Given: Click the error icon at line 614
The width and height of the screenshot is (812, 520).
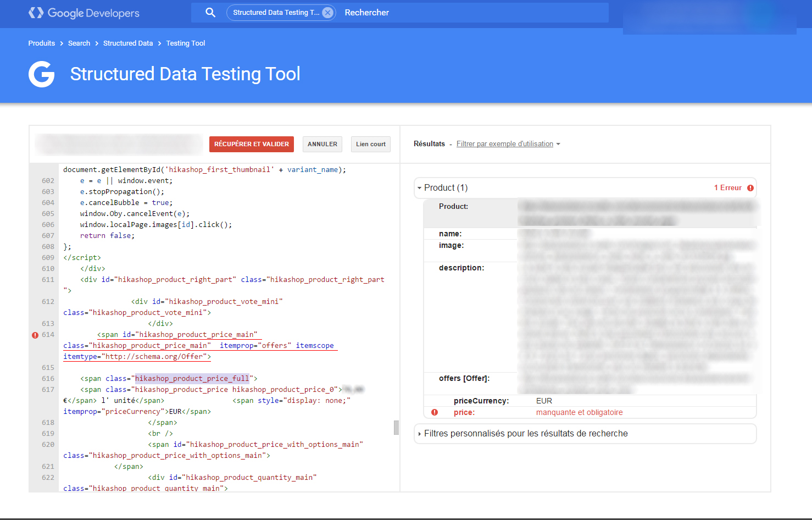Looking at the screenshot, I should pos(35,335).
